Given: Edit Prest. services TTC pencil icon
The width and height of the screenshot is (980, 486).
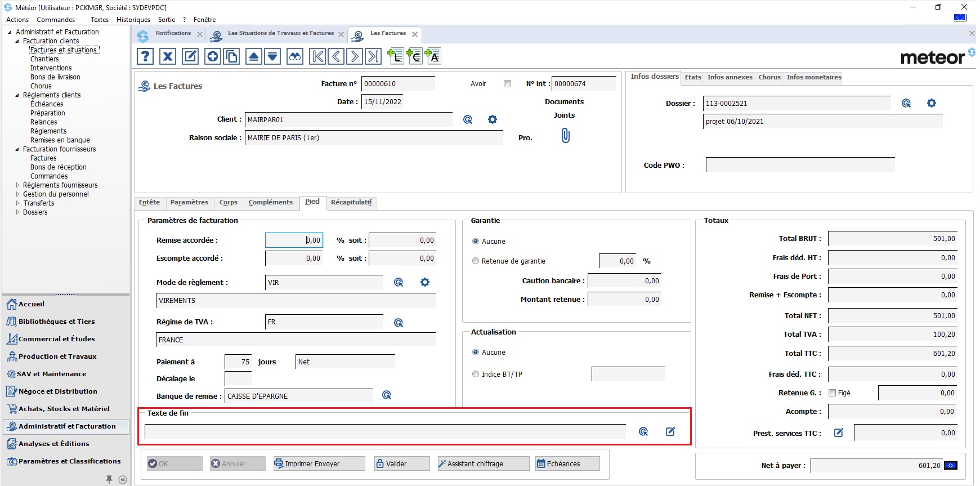Looking at the screenshot, I should click(839, 433).
